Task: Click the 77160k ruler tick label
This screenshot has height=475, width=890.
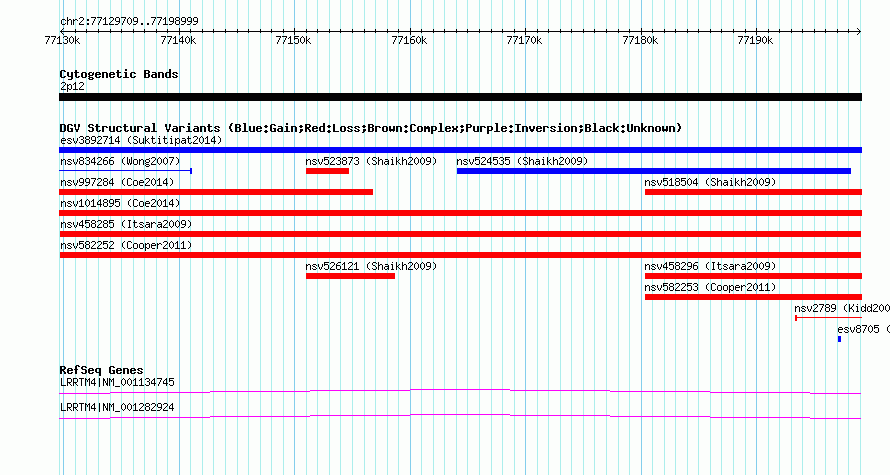Action: pos(409,40)
